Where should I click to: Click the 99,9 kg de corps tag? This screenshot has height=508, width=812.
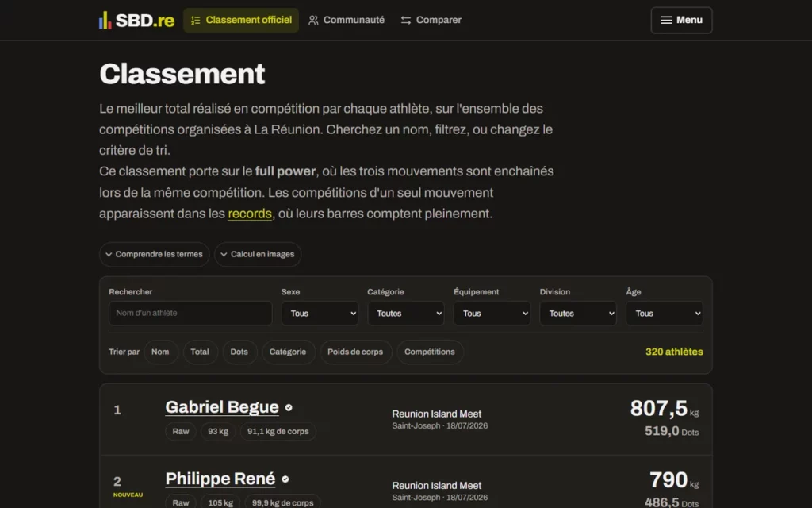[283, 502]
